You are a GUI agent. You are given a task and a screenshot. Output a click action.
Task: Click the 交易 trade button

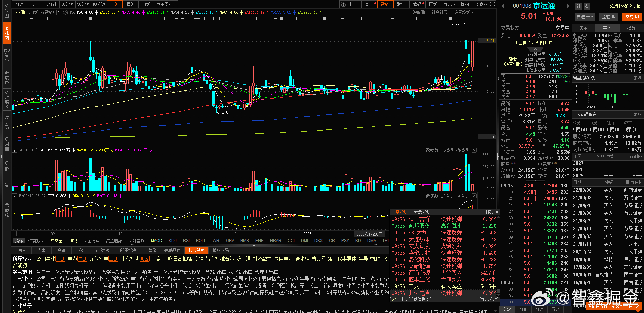[x=632, y=16]
